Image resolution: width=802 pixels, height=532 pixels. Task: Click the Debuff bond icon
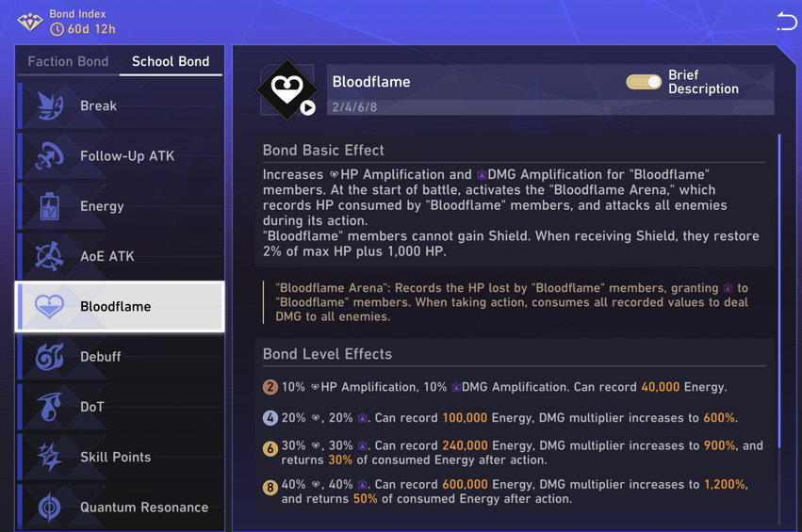[49, 357]
